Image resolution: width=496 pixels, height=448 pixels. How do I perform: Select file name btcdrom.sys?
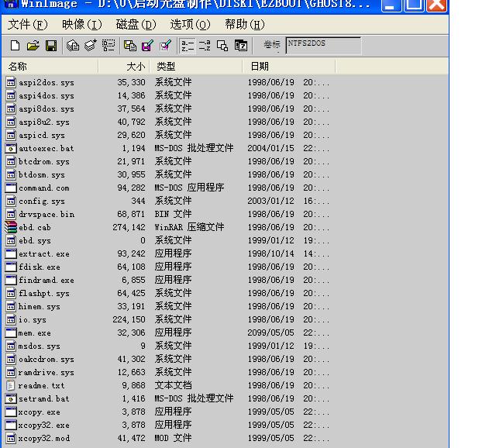pyautogui.click(x=44, y=162)
